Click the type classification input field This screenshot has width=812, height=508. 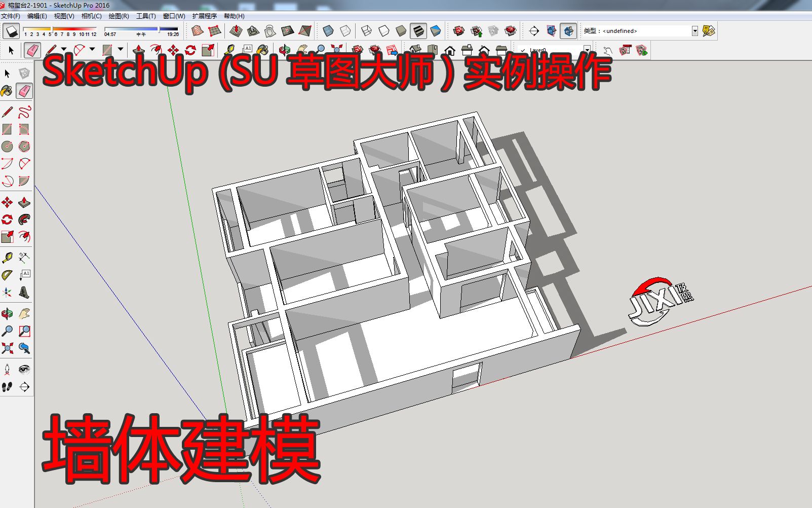click(637, 31)
